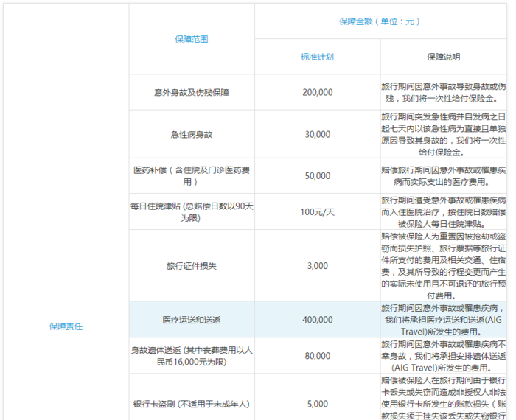Select the 银行卡盗刷 coverage cell
The height and width of the screenshot is (420, 516).
[x=192, y=404]
